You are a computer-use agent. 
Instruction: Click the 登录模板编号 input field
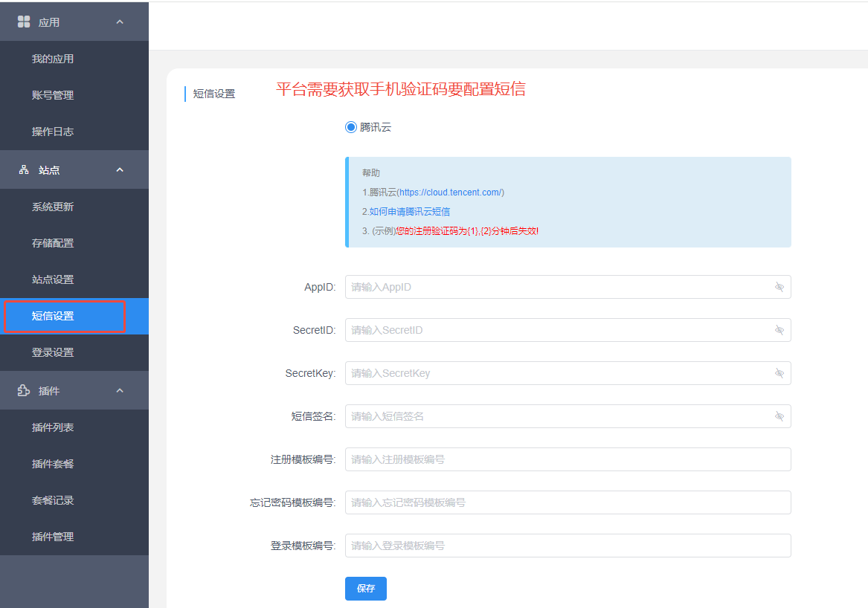click(x=568, y=546)
